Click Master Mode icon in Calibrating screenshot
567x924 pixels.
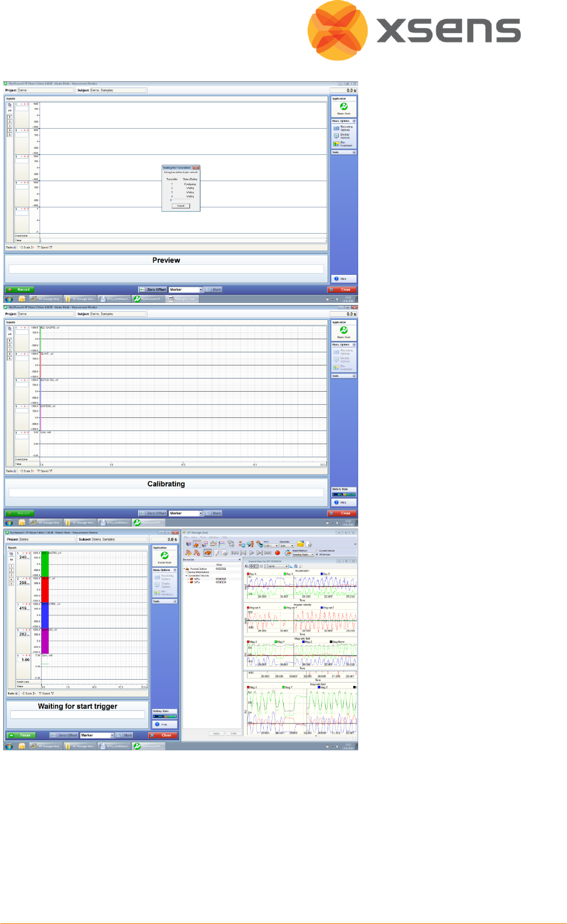pos(344,331)
